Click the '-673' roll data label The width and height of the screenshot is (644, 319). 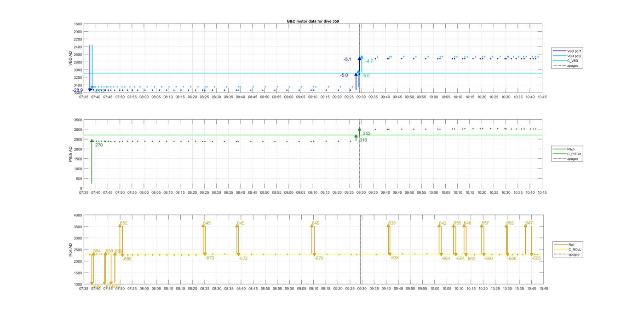pos(210,258)
